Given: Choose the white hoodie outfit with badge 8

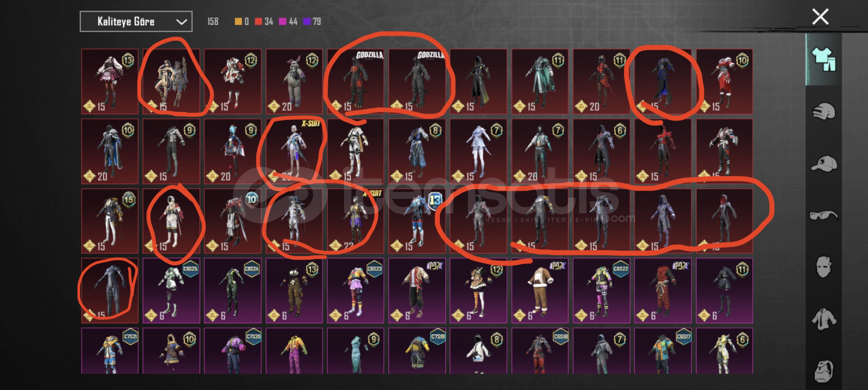Looking at the screenshot, I should (478, 351).
